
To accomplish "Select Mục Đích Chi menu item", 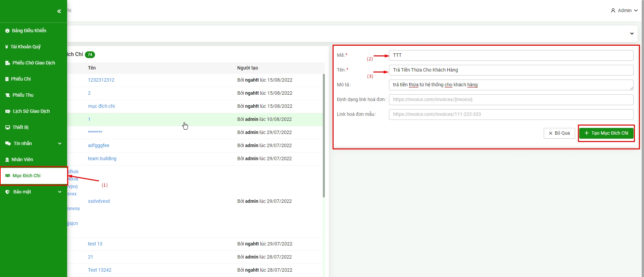I will pyautogui.click(x=27, y=176).
